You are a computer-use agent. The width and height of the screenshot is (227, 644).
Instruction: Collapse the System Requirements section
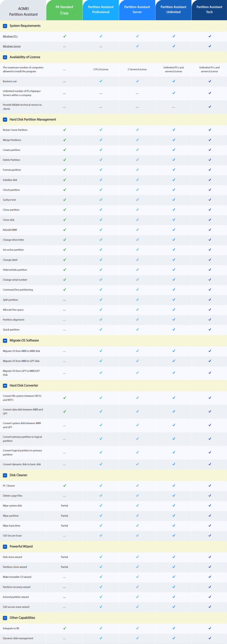click(x=5, y=26)
